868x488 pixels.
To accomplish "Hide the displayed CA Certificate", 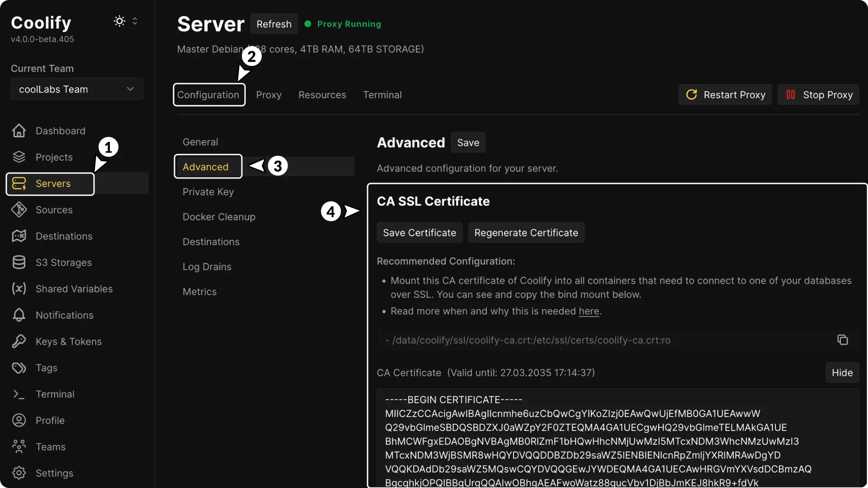I will pos(842,372).
